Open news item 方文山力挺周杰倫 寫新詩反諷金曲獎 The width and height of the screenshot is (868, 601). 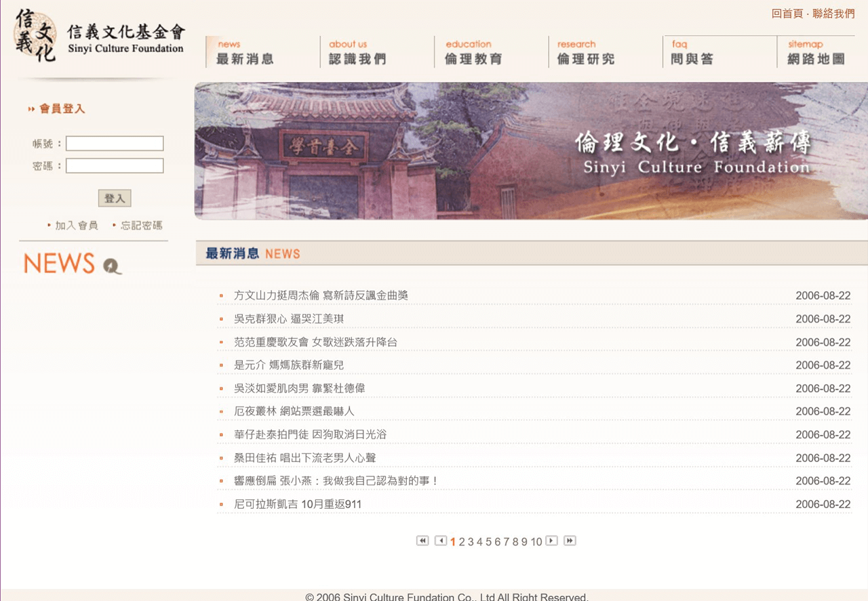pos(321,295)
